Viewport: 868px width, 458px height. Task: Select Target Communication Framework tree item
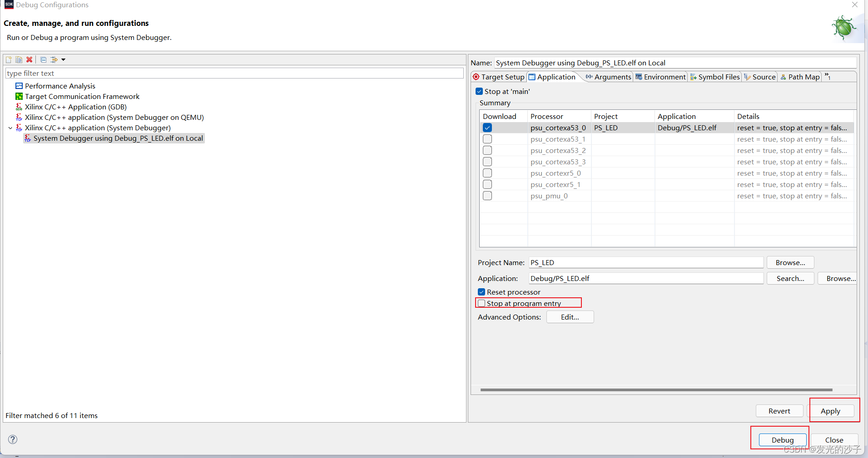click(x=82, y=96)
